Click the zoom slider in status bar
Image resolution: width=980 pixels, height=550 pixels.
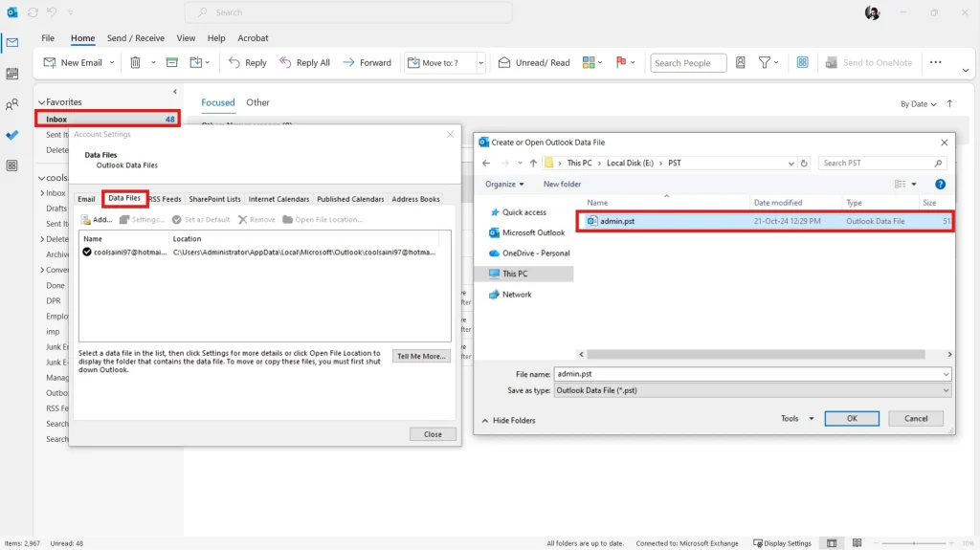(x=914, y=543)
